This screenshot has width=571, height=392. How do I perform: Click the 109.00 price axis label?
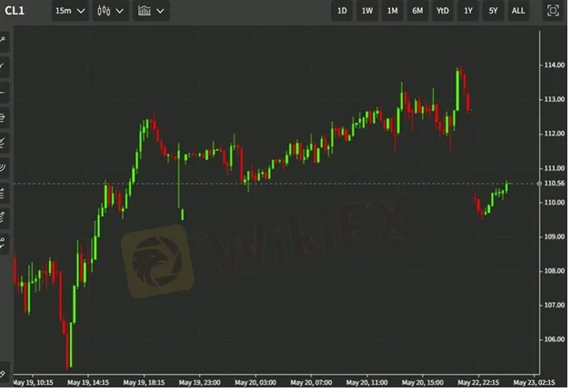click(x=555, y=236)
